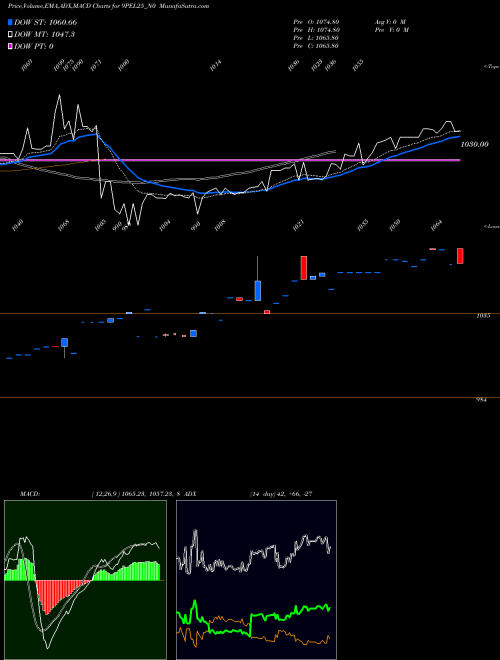Click the last red candlestick
The image size is (500, 660).
point(460,256)
